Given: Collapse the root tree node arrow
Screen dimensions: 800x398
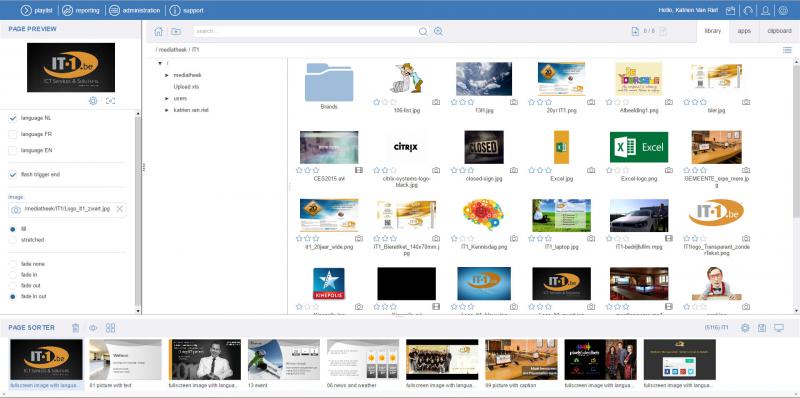Looking at the screenshot, I should [160, 63].
